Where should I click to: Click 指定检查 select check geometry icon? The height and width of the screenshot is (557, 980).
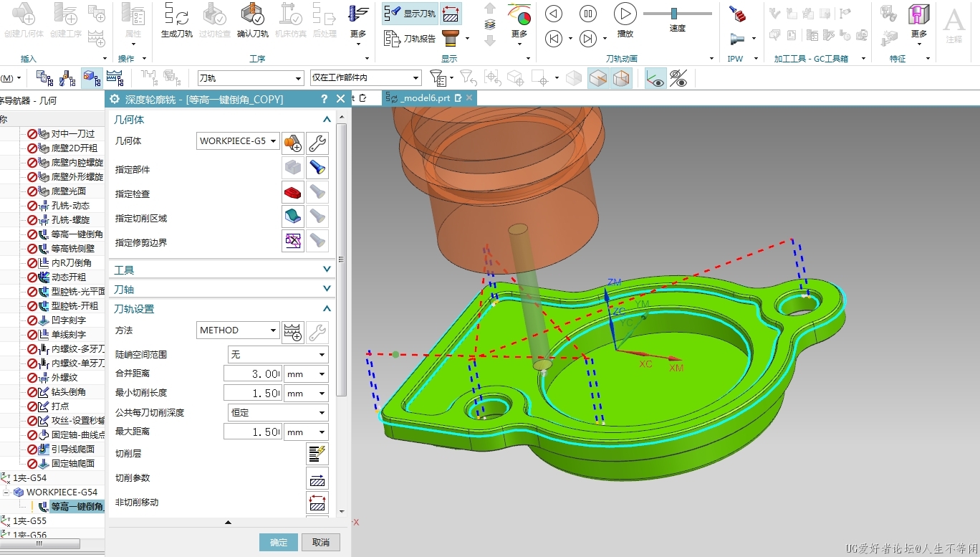click(x=293, y=192)
